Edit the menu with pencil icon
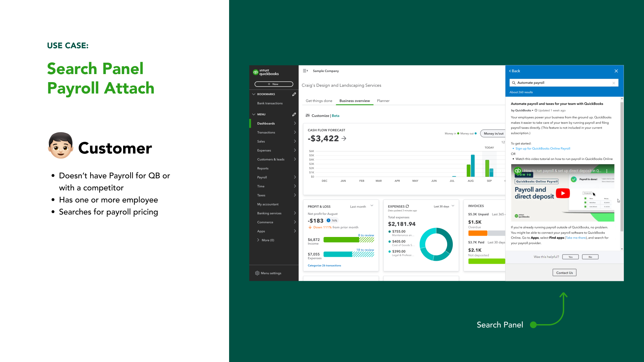 (294, 114)
